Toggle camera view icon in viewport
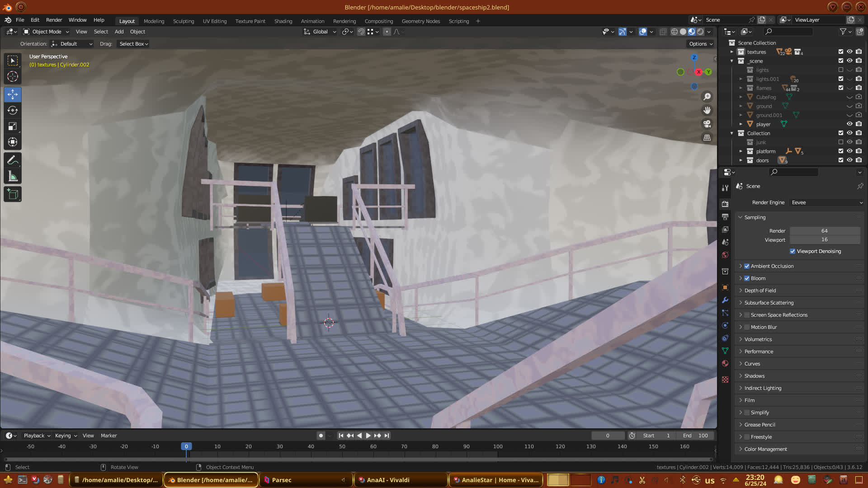This screenshot has height=488, width=868. point(707,124)
